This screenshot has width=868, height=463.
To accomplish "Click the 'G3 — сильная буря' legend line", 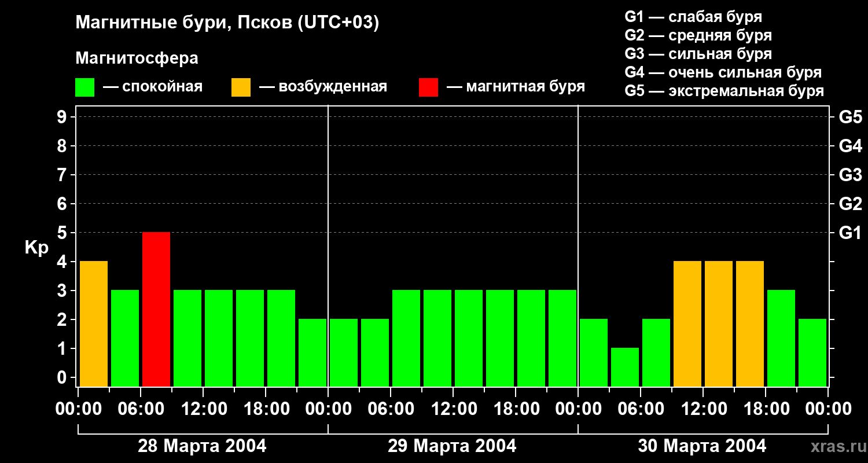I will click(698, 54).
